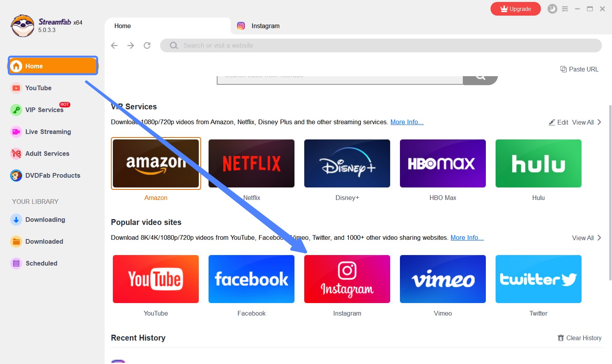Click the StreamFab sloth logo
Viewport: 612px width, 364px height.
(x=23, y=26)
